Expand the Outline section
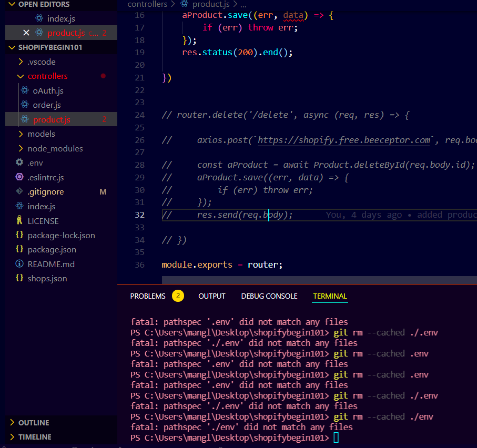 [12, 422]
